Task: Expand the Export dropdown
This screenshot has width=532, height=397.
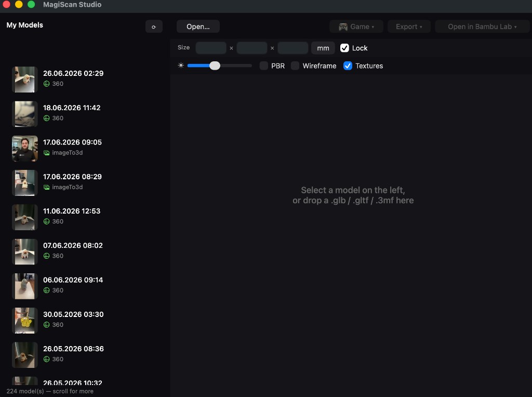Action: click(409, 27)
